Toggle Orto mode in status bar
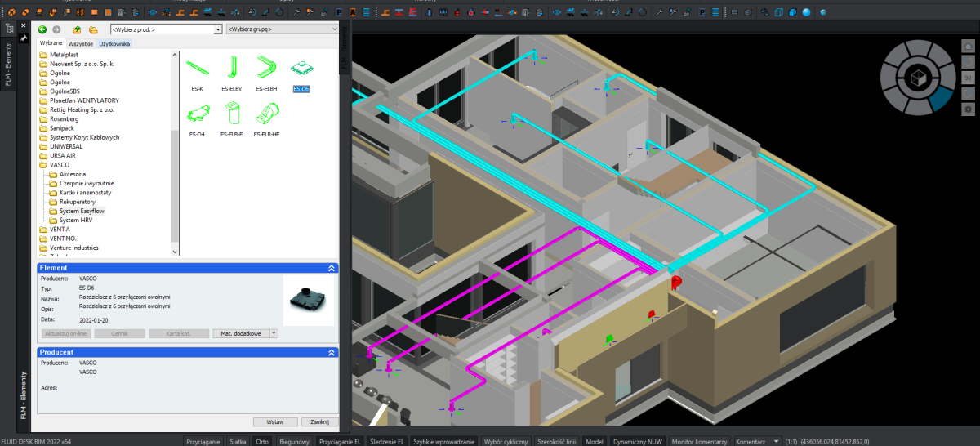 [x=262, y=441]
